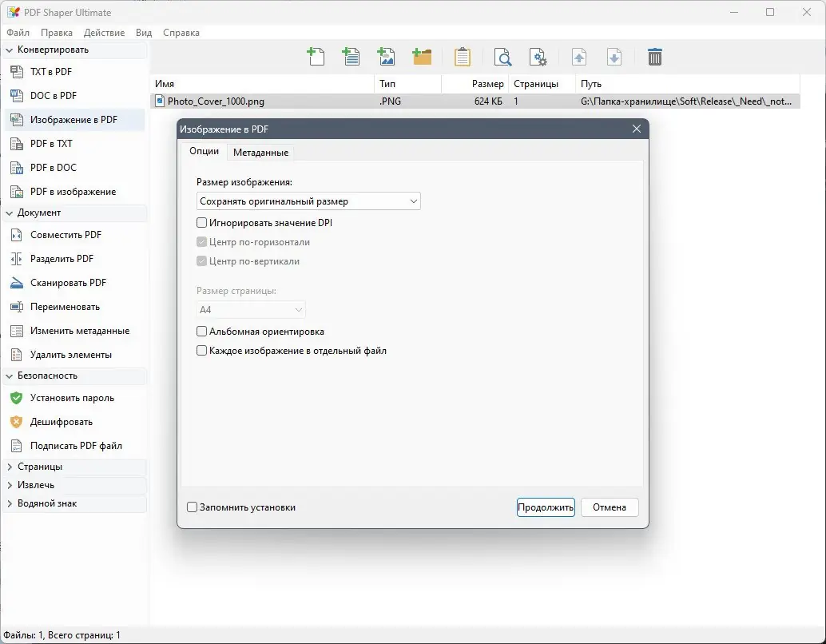Click the PNG file icon of Photo_Cover_1000.png

coord(160,101)
